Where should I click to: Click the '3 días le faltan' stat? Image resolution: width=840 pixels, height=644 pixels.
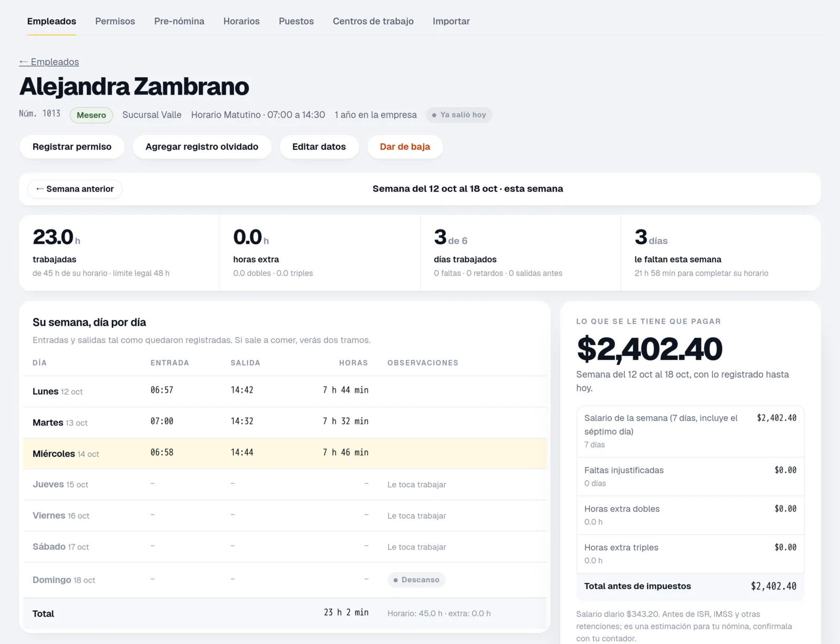pos(721,253)
